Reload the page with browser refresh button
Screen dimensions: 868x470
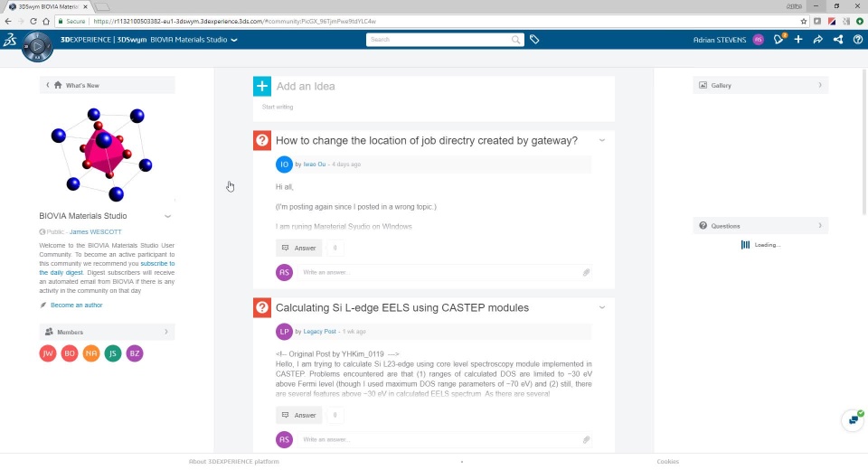33,21
